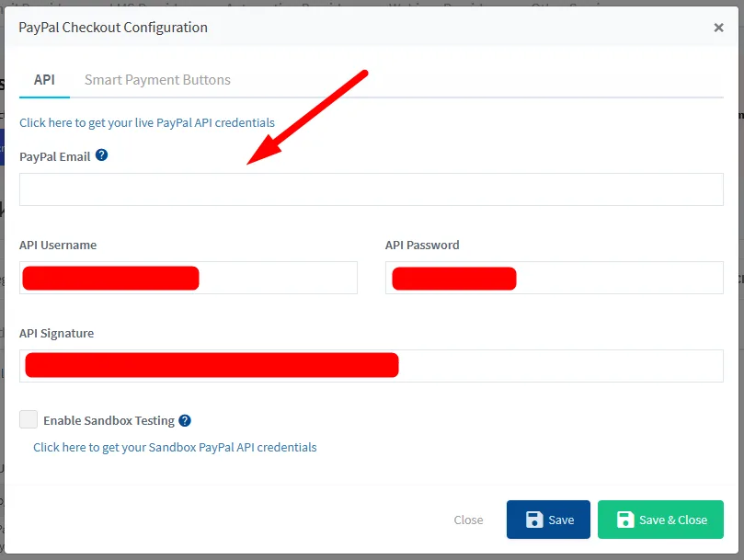
Task: Click the Enable Sandbox Testing label
Action: pyautogui.click(x=109, y=420)
